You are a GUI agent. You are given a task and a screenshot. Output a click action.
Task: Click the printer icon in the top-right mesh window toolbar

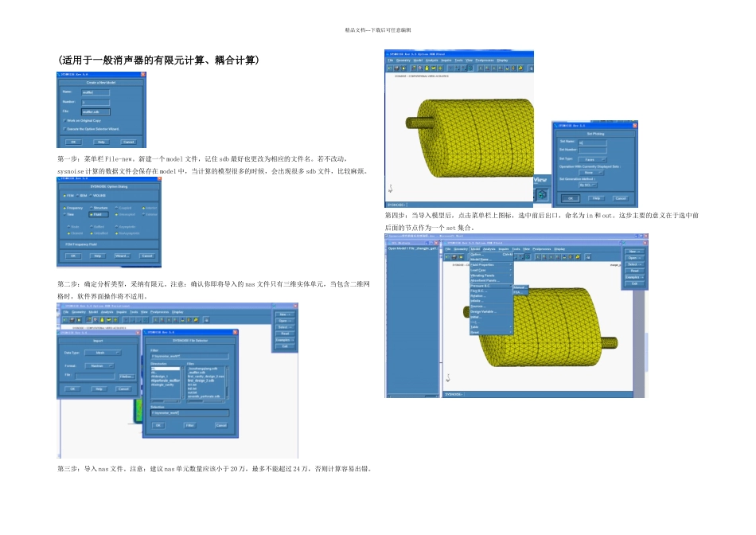[397, 68]
